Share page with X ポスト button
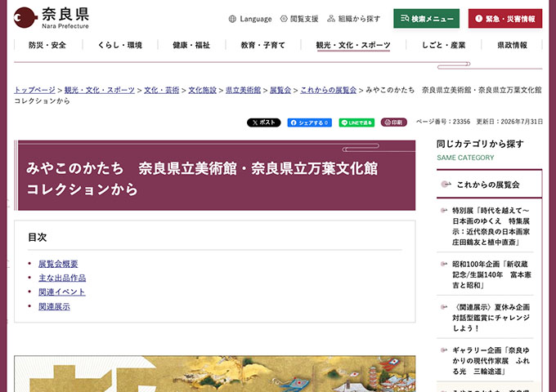556x392 pixels. (264, 122)
